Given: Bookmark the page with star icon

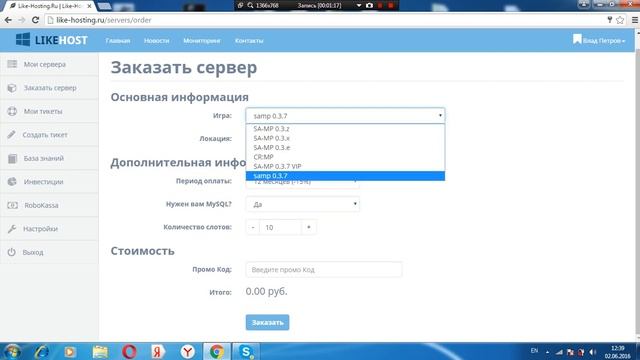Looking at the screenshot, I should click(x=620, y=20).
